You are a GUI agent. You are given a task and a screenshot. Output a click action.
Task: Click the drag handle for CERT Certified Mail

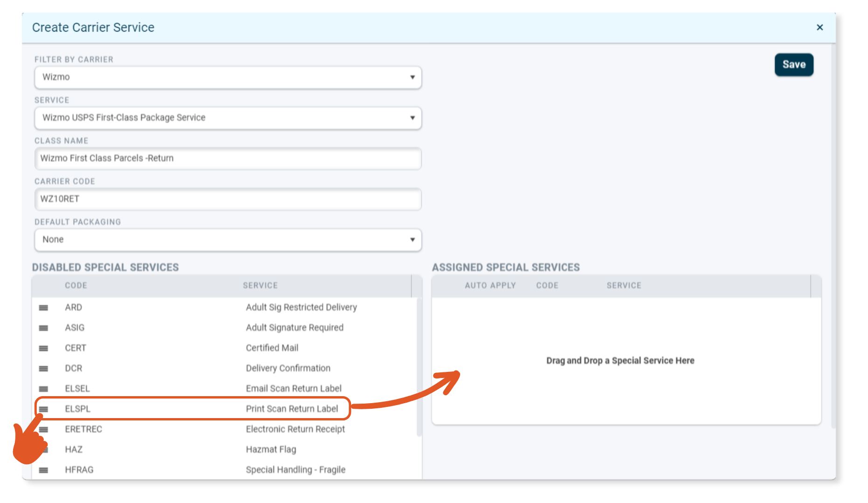[x=43, y=348]
